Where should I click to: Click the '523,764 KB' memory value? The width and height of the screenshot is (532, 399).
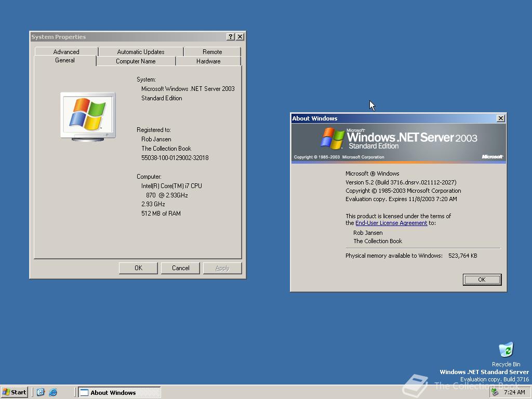(x=462, y=256)
